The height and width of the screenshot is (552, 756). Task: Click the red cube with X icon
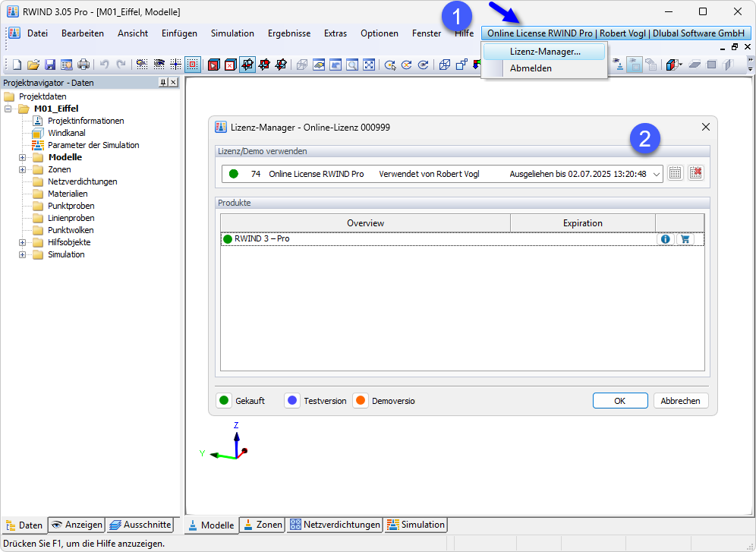[x=231, y=65]
